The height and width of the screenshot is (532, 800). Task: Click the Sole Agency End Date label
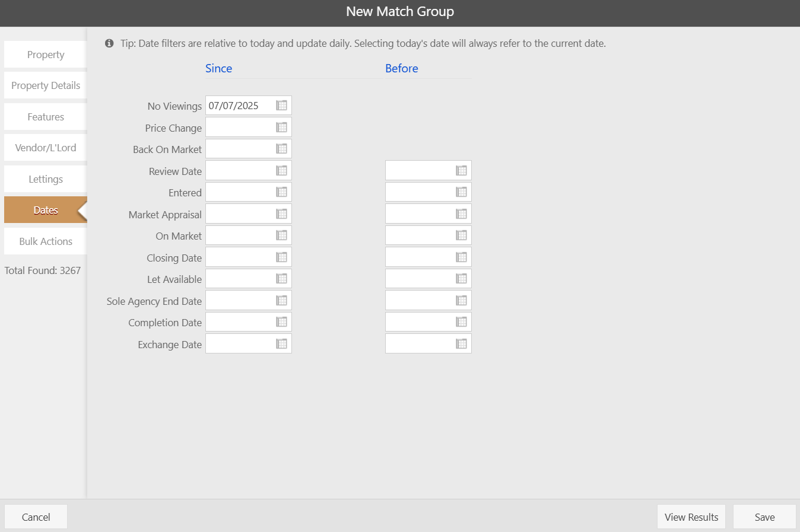pos(154,301)
